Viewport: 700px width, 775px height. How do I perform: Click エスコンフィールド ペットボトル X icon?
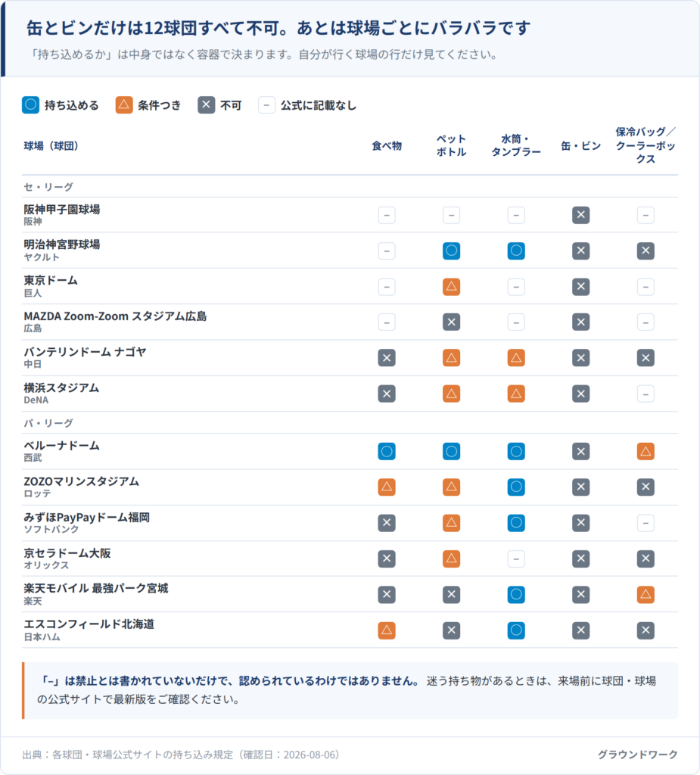coord(451,630)
